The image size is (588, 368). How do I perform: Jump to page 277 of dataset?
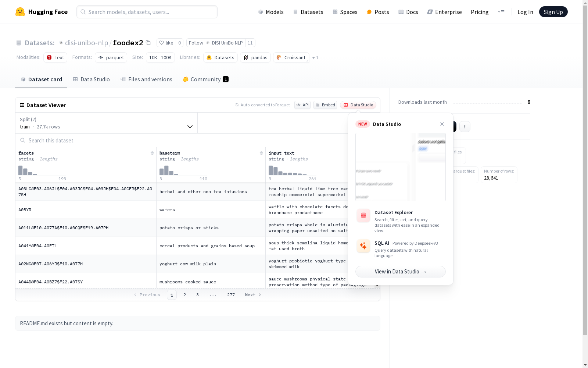(x=231, y=295)
